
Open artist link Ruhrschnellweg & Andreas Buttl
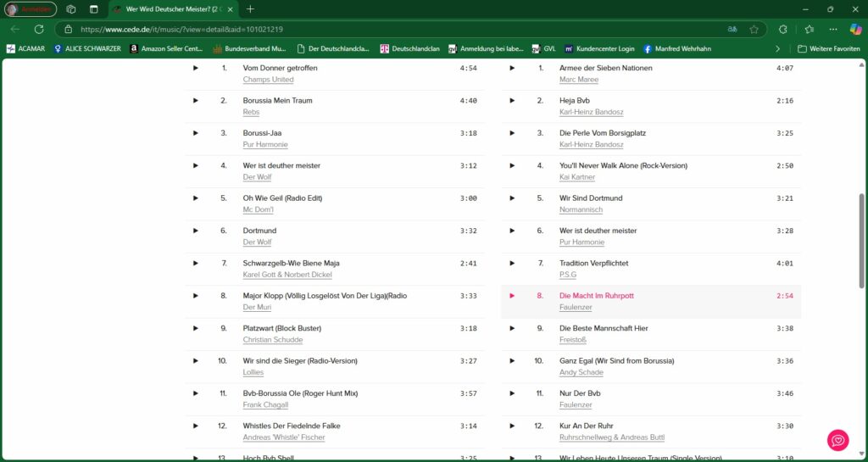coord(612,437)
